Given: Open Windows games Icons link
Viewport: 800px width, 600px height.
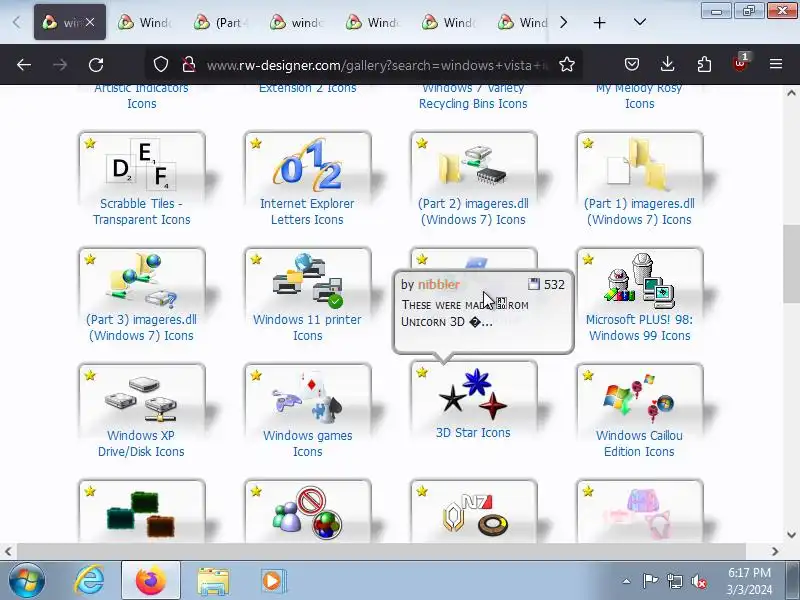Looking at the screenshot, I should [308, 443].
